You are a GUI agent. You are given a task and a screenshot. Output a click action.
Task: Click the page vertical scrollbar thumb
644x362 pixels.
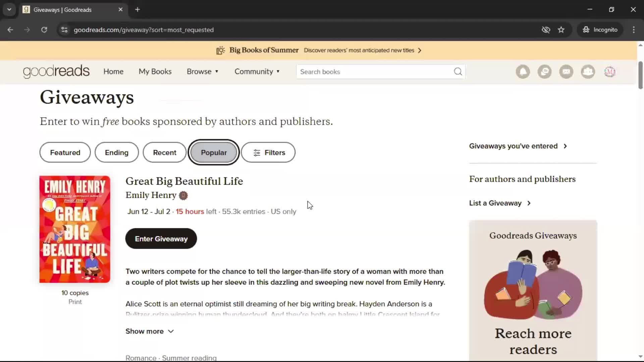coord(640,75)
